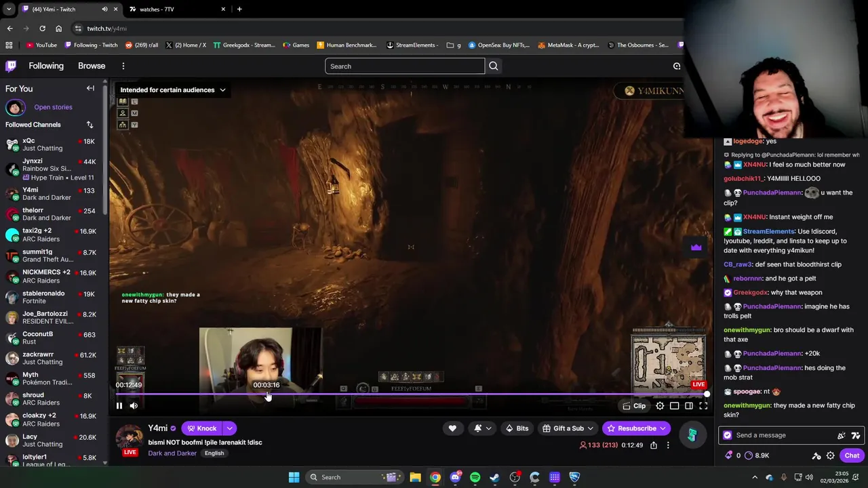Click the search magnifier button

click(x=494, y=66)
